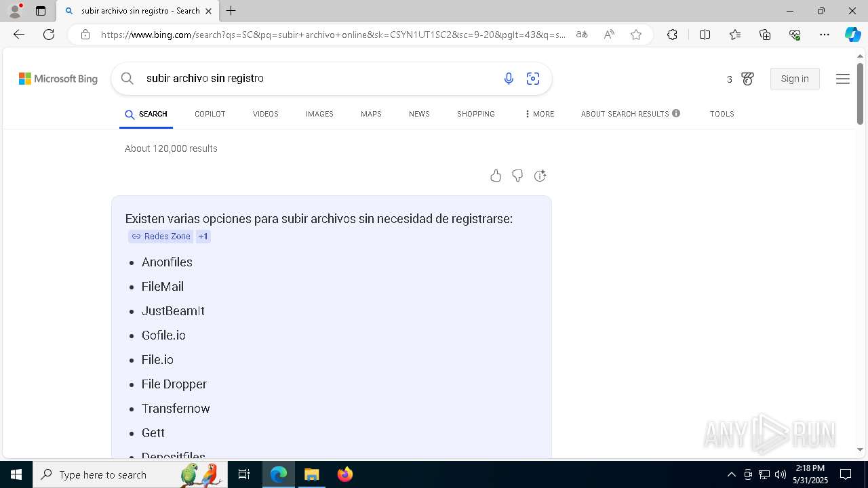Click the FileMail list item
The width and height of the screenshot is (868, 488).
pos(163,287)
